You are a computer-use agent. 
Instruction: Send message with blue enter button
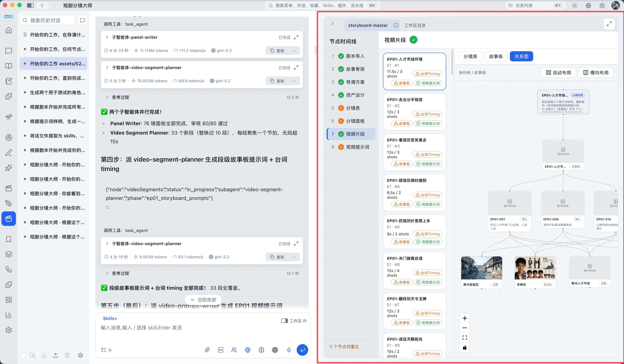click(x=302, y=350)
